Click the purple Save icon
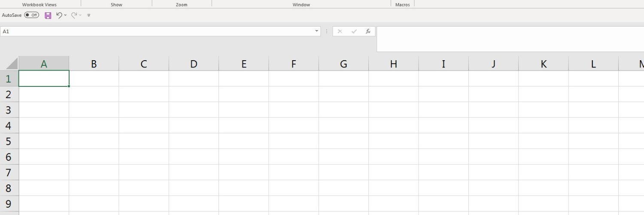This screenshot has width=644, height=215. 48,15
